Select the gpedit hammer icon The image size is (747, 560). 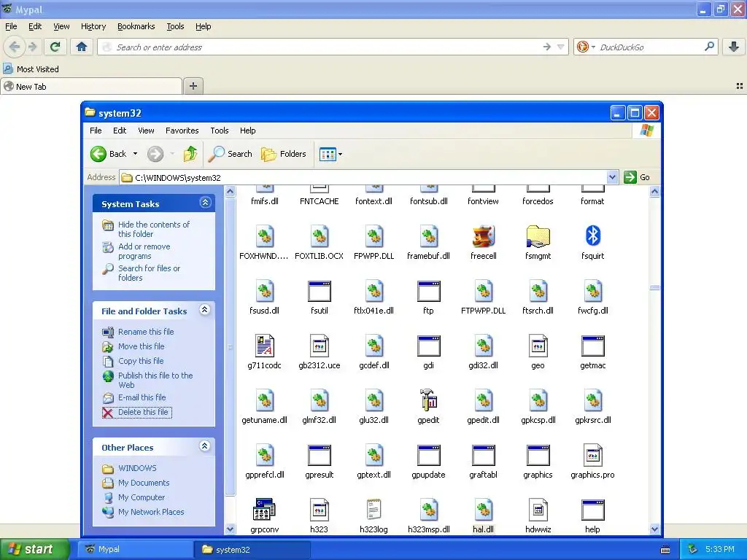tap(428, 400)
